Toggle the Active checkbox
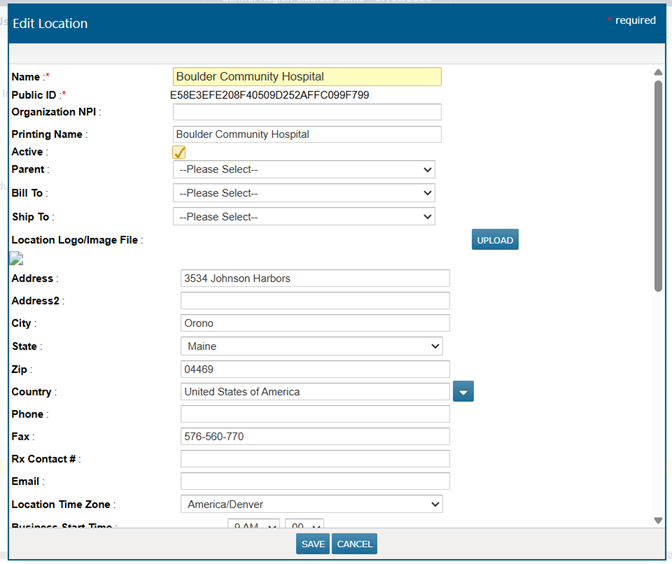The width and height of the screenshot is (672, 564). pos(180,152)
